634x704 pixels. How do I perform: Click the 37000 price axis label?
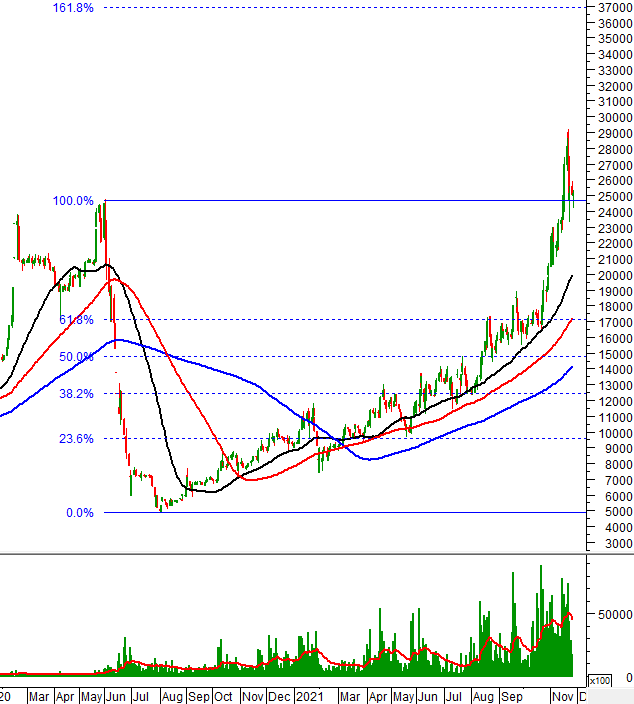point(610,7)
